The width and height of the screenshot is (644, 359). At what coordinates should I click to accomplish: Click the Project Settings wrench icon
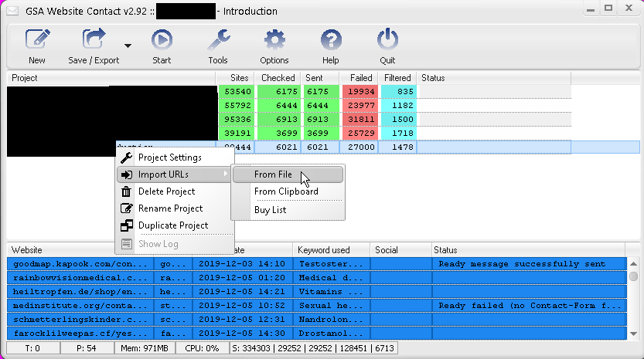click(127, 157)
